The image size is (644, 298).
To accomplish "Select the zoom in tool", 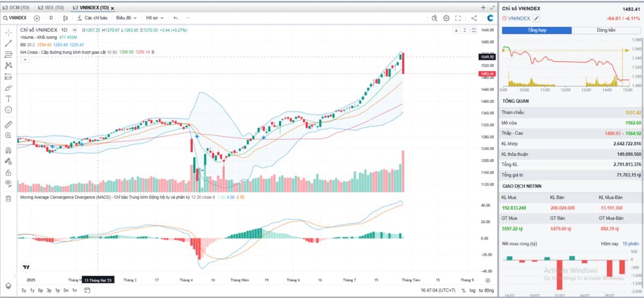I will click(9, 136).
